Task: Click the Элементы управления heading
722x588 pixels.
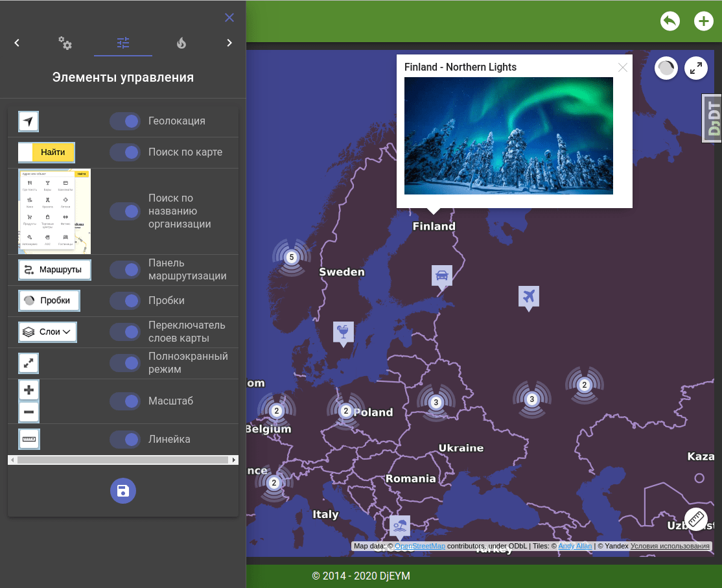Action: 123,77
